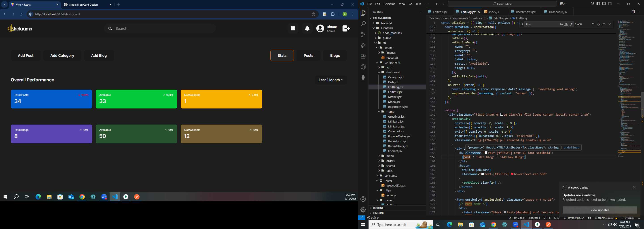Open Source Control view in VS Code

click(363, 35)
